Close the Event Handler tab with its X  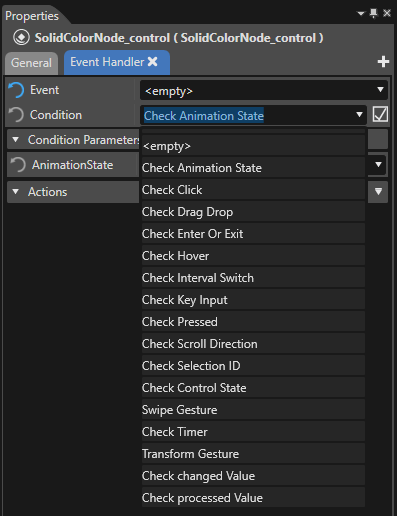(153, 62)
